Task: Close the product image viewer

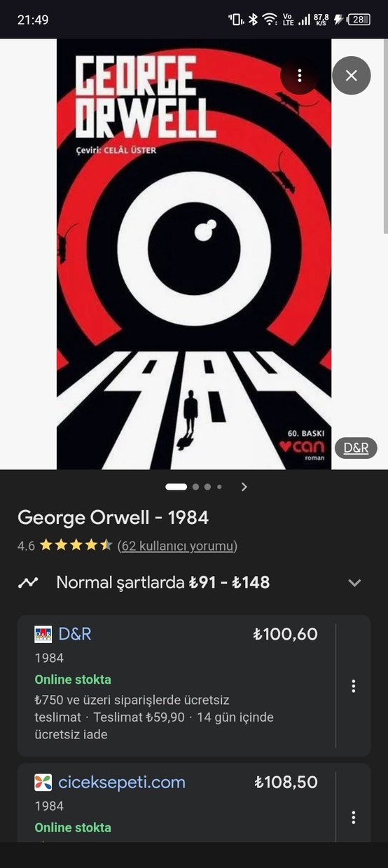Action: (352, 76)
